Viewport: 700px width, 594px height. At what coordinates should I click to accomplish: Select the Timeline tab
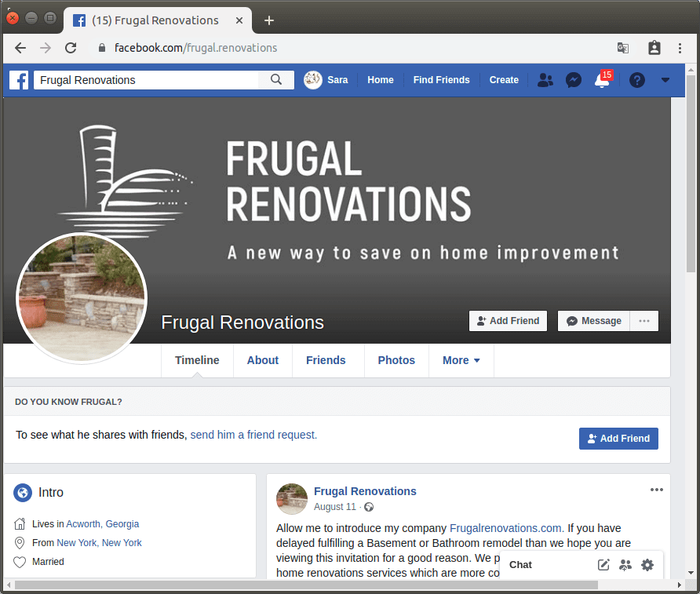pos(197,360)
